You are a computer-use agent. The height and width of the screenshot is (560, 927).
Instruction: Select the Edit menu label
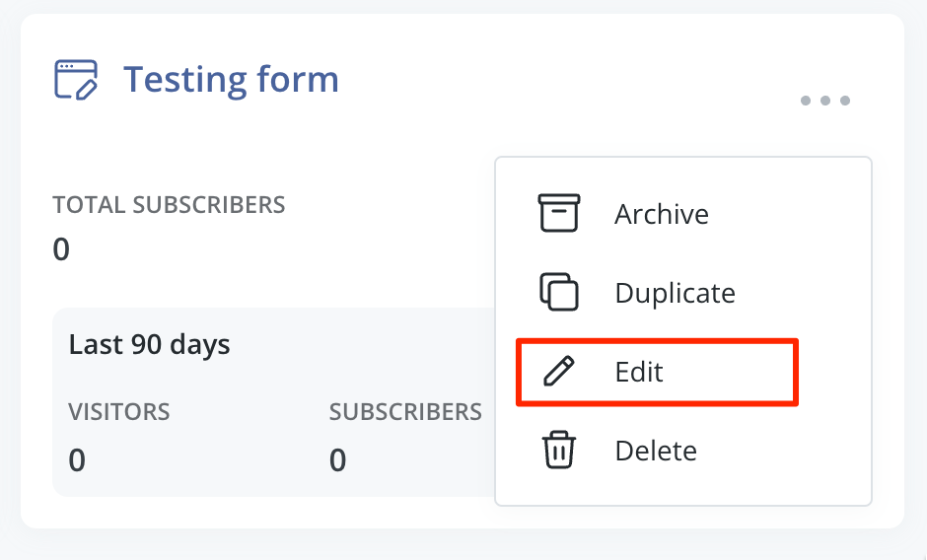[x=639, y=372]
